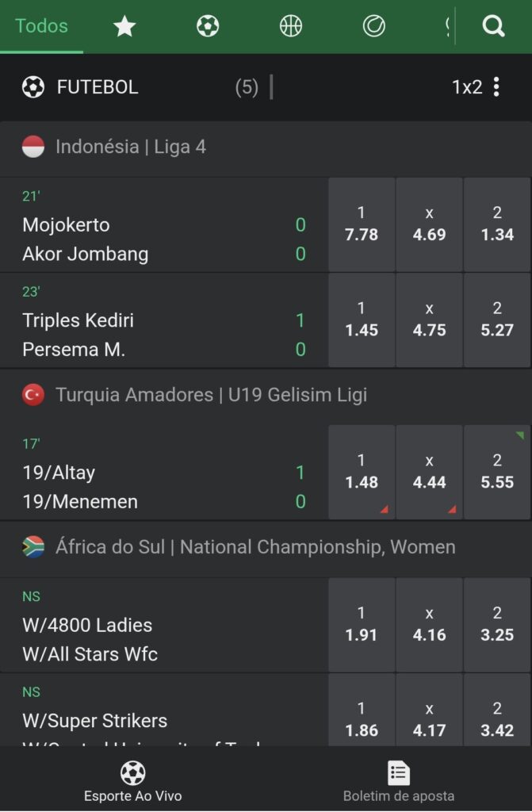Viewport: 532px width, 812px height.
Task: Collapse the FUTEBOL section header
Action: [97, 87]
